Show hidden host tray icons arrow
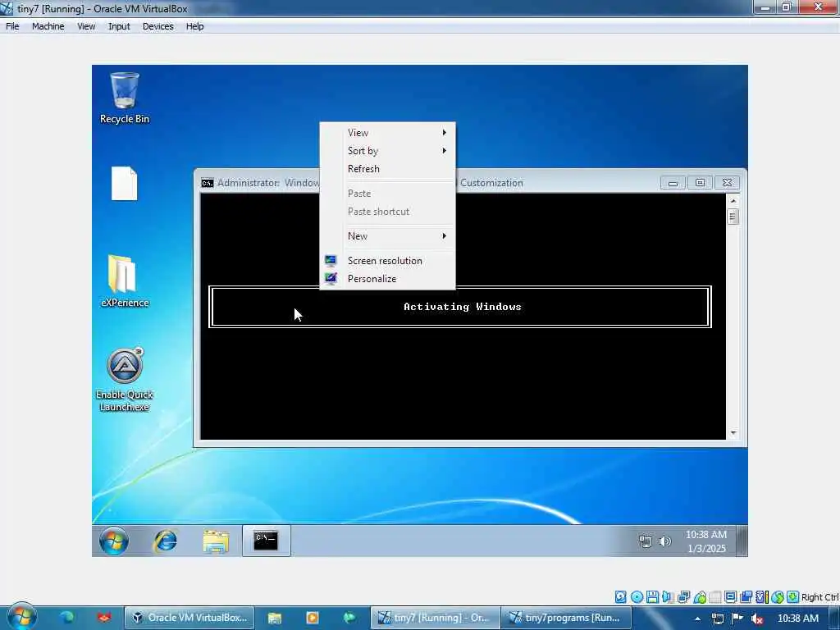840x630 pixels. [x=697, y=619]
